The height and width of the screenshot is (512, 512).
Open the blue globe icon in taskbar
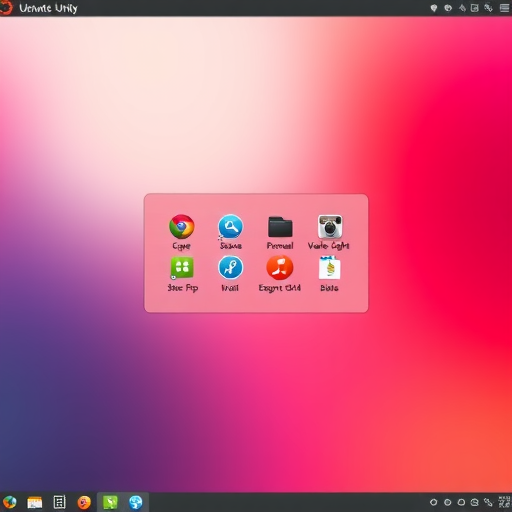[x=136, y=502]
